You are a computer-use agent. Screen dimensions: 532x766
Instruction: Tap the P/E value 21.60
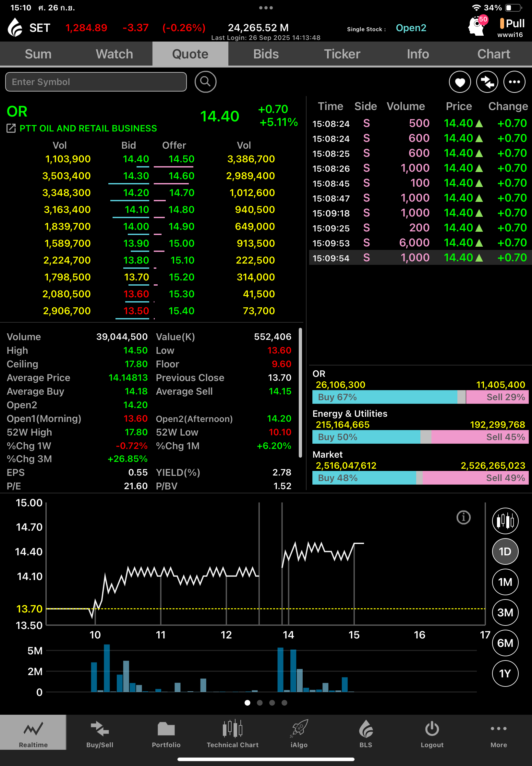136,486
